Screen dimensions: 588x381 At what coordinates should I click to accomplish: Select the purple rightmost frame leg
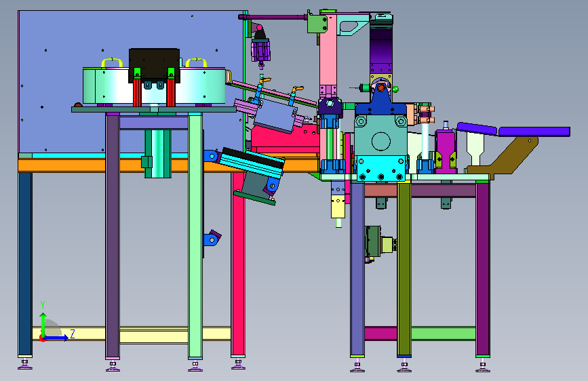click(483, 268)
